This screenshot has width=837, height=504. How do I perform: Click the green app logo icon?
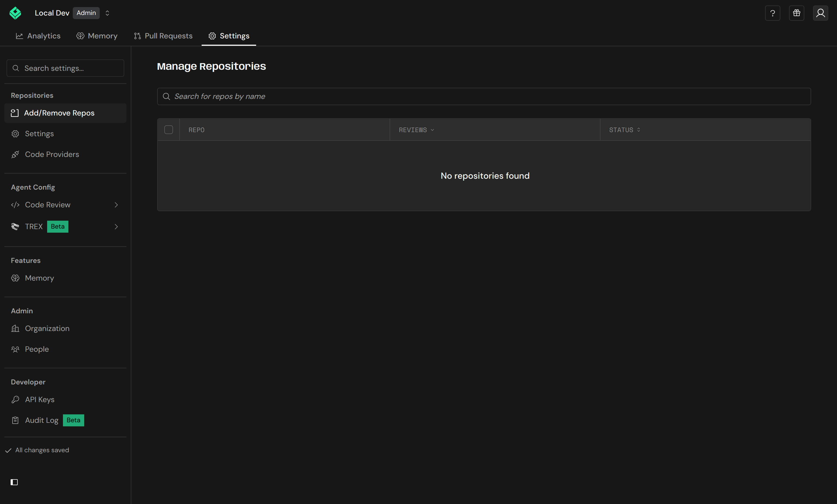click(x=15, y=13)
